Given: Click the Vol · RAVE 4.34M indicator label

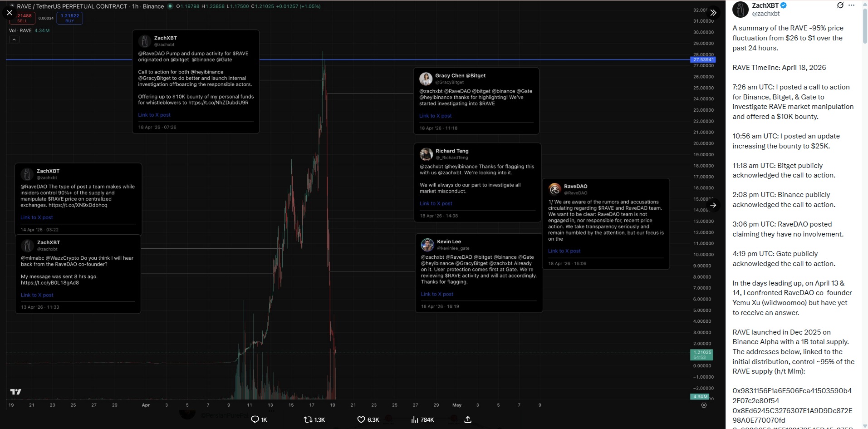Looking at the screenshot, I should coord(29,30).
